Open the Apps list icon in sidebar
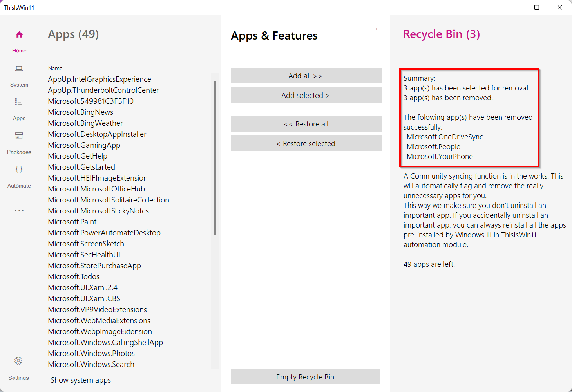The width and height of the screenshot is (572, 392). coord(19,102)
